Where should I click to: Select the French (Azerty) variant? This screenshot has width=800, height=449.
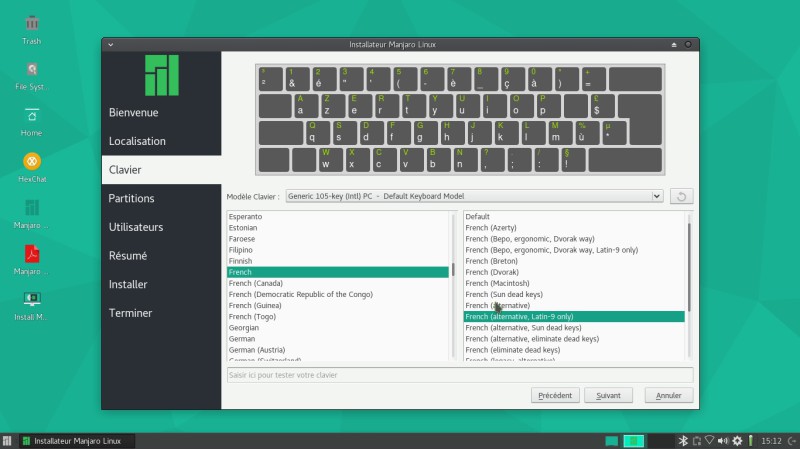(x=574, y=228)
